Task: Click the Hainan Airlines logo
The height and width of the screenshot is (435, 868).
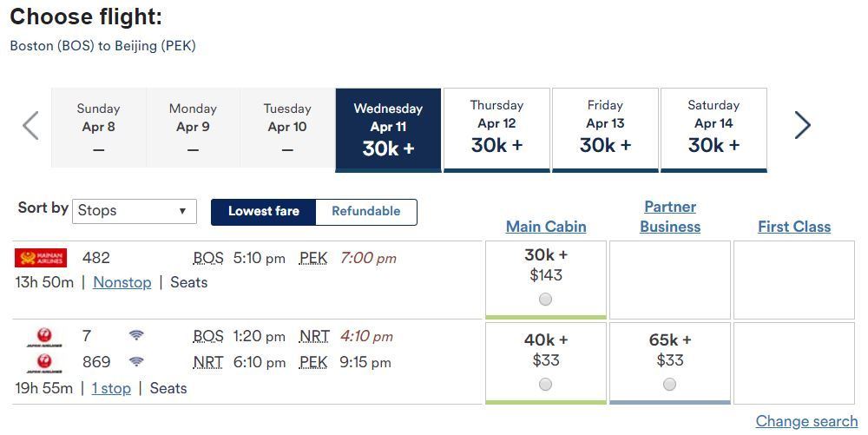Action: click(x=41, y=258)
